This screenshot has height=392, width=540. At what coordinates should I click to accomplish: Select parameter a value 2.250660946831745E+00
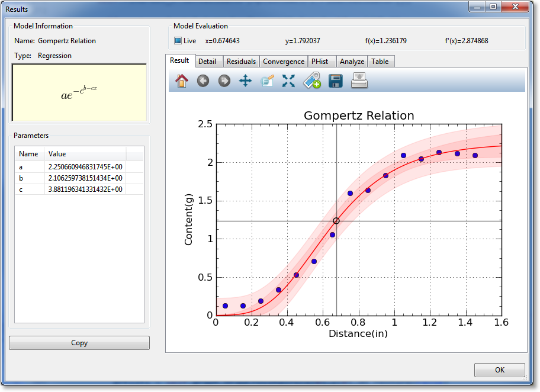[85, 167]
